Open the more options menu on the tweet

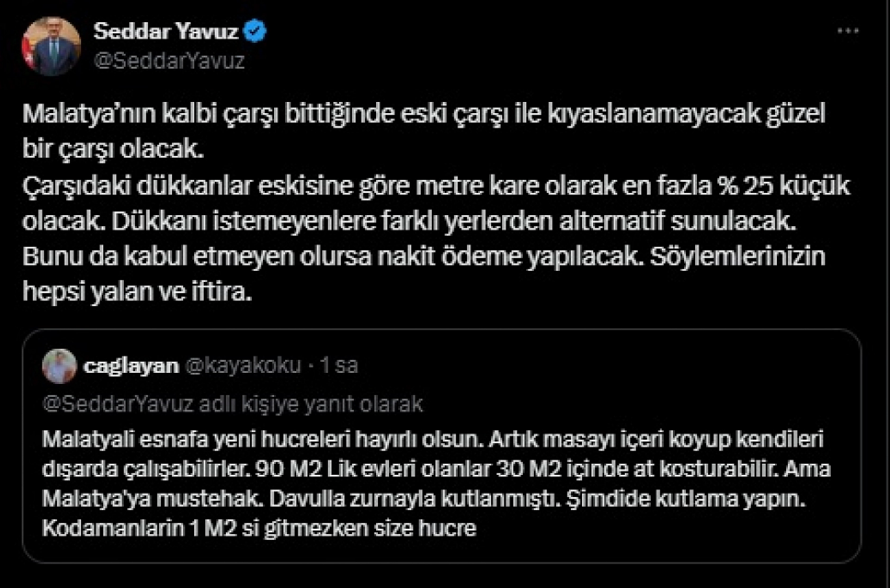click(849, 32)
